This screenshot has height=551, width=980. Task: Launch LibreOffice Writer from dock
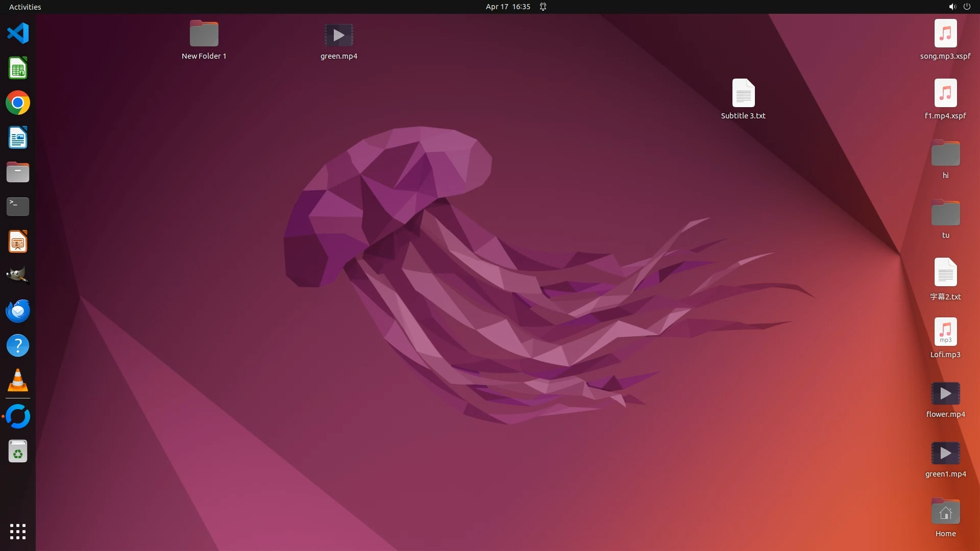(18, 138)
